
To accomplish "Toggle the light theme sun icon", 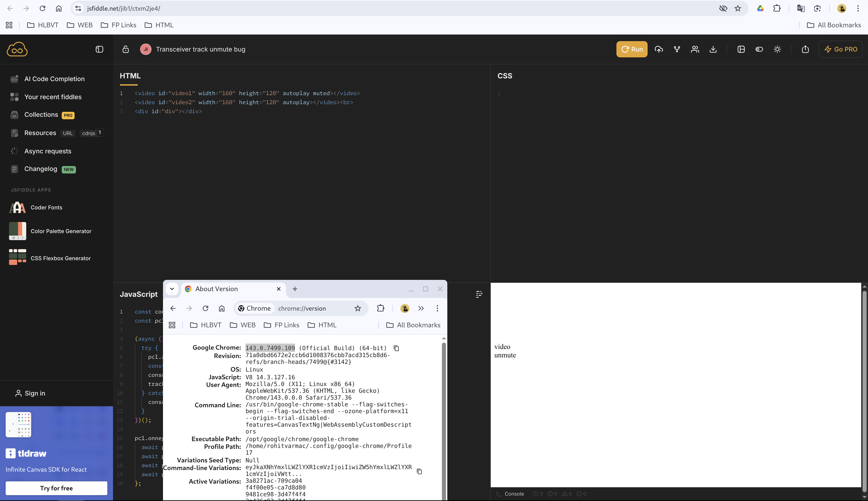I will pos(777,49).
